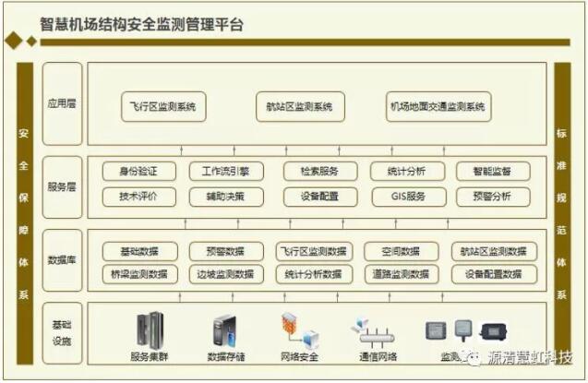Select the 桥梁监测数据 database box
The width and height of the screenshot is (588, 383).
click(138, 274)
